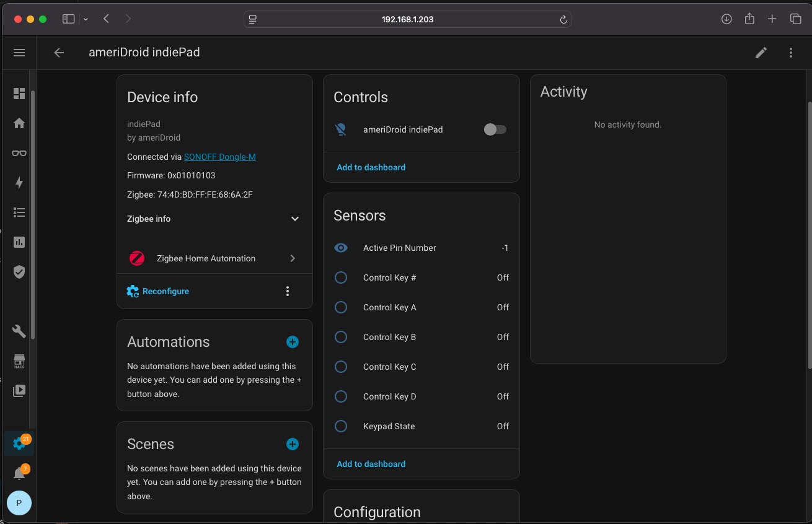Open the Home icon in sidebar
Image resolution: width=812 pixels, height=524 pixels.
[x=19, y=123]
